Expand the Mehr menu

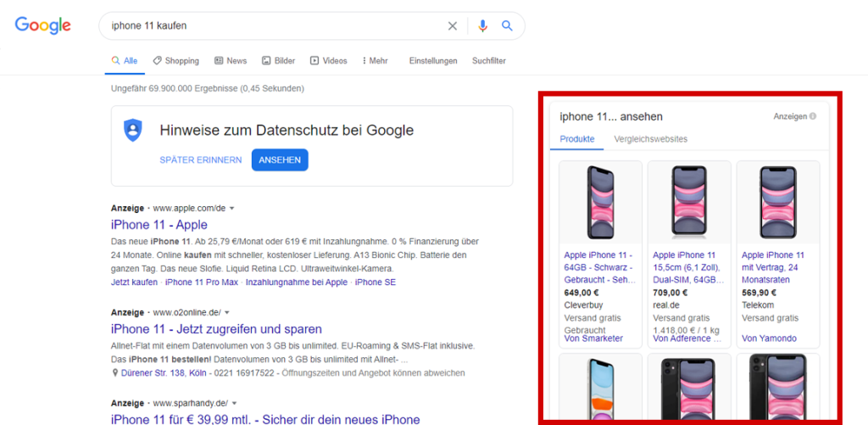pos(375,61)
